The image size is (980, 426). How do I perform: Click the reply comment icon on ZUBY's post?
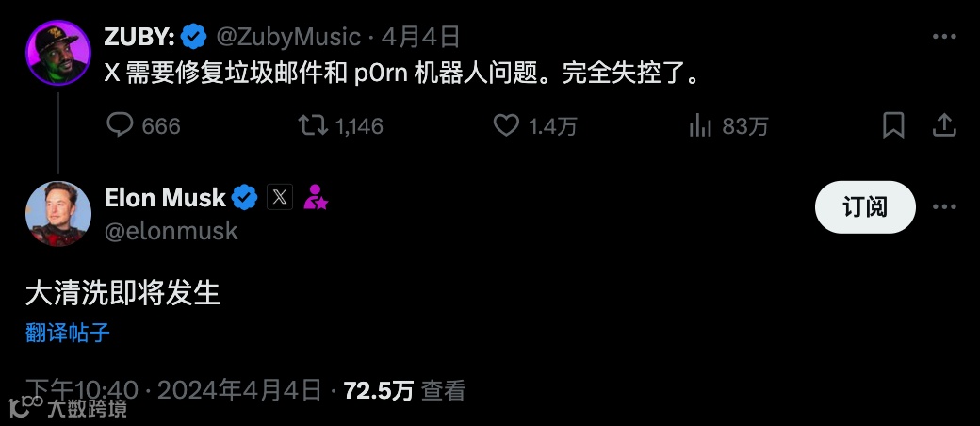point(120,125)
